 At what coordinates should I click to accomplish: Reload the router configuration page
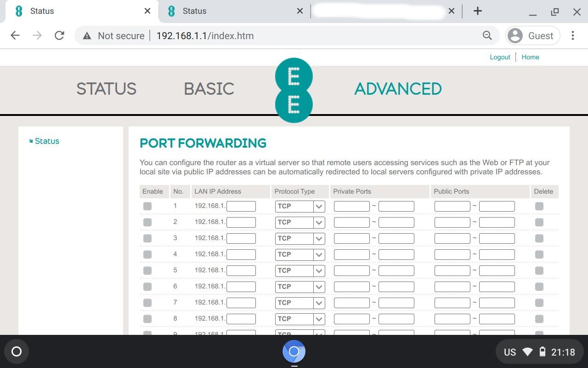point(59,35)
